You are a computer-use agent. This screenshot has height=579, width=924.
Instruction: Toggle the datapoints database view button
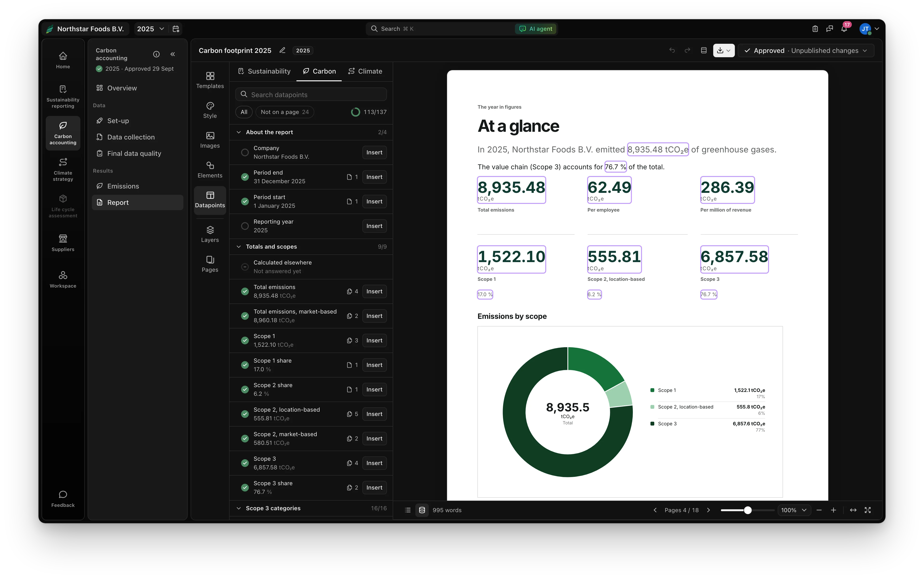pos(422,510)
